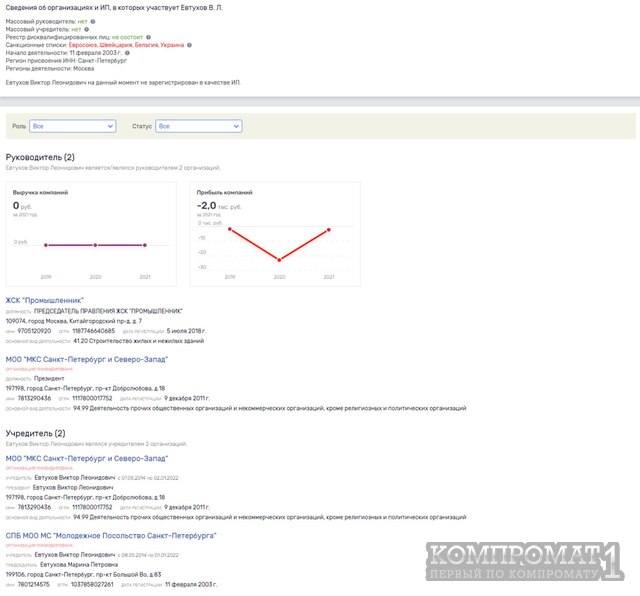Image resolution: width=640 pixels, height=596 pixels.
Task: Click the Учредитель (2) heading
Action: click(36, 433)
